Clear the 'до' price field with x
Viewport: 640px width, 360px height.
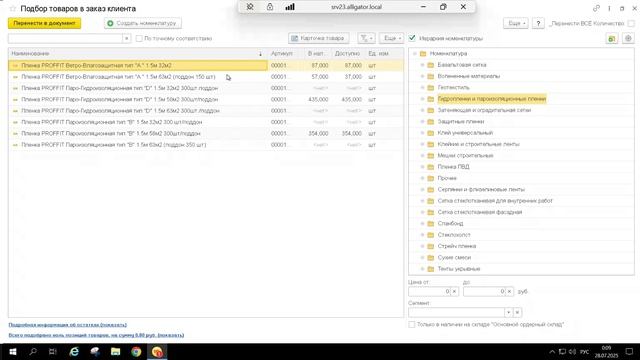point(509,291)
